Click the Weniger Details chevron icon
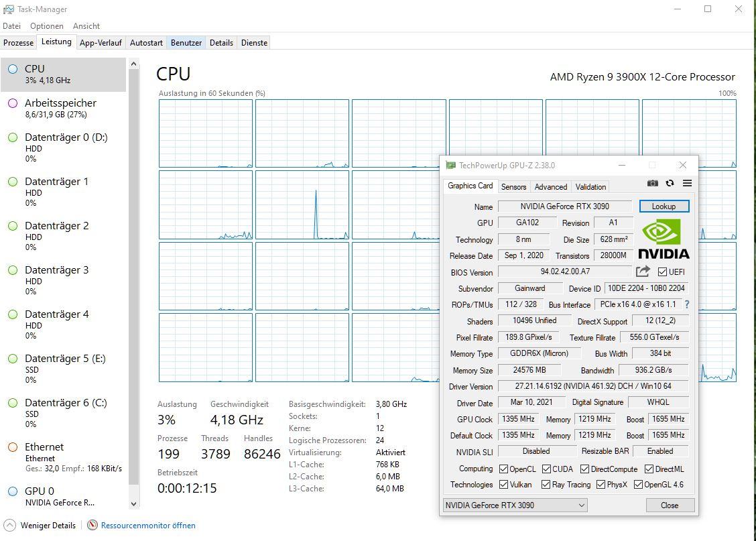 [x=9, y=525]
